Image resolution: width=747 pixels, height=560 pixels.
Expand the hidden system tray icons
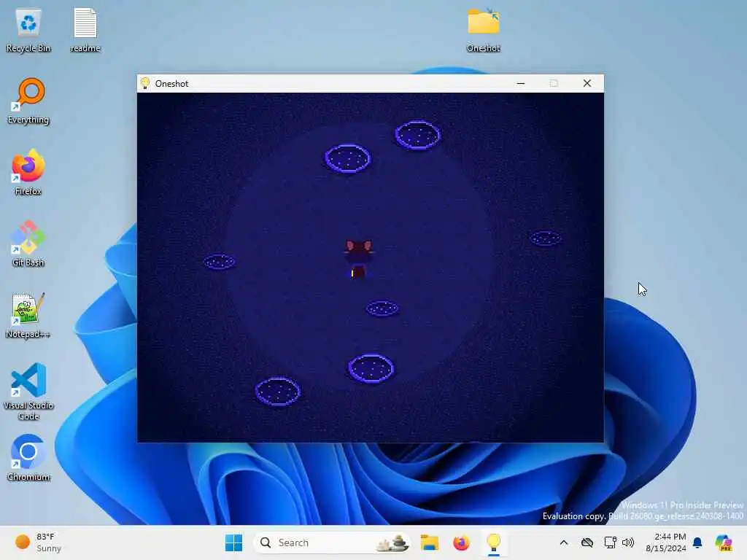tap(564, 542)
